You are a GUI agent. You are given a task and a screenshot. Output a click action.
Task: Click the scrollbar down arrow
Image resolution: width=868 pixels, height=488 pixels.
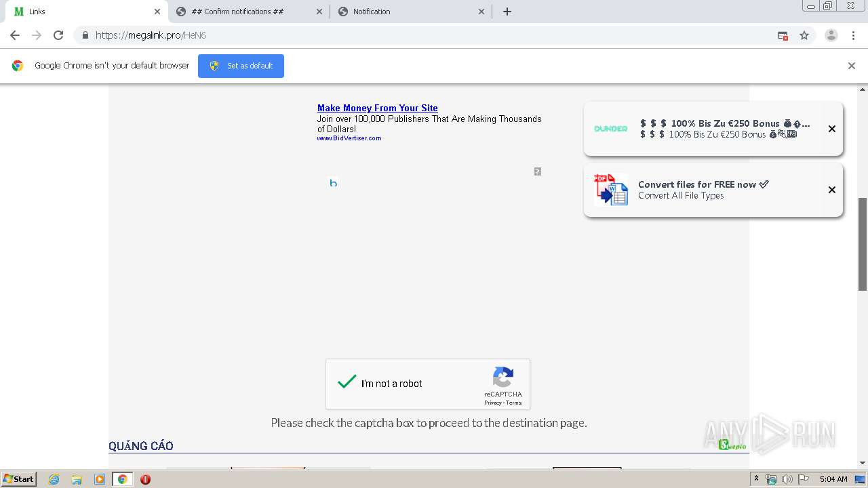[863, 463]
